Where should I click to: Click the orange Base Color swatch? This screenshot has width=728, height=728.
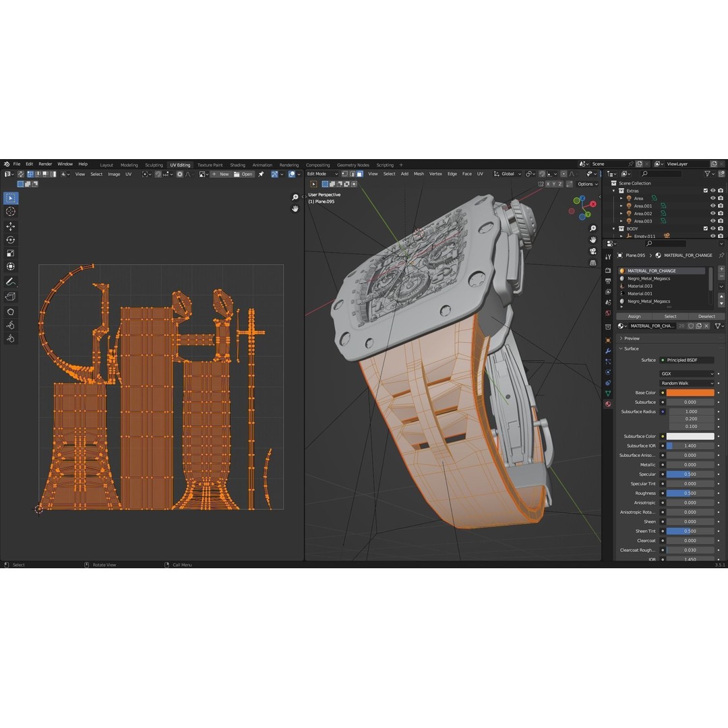[x=689, y=392]
